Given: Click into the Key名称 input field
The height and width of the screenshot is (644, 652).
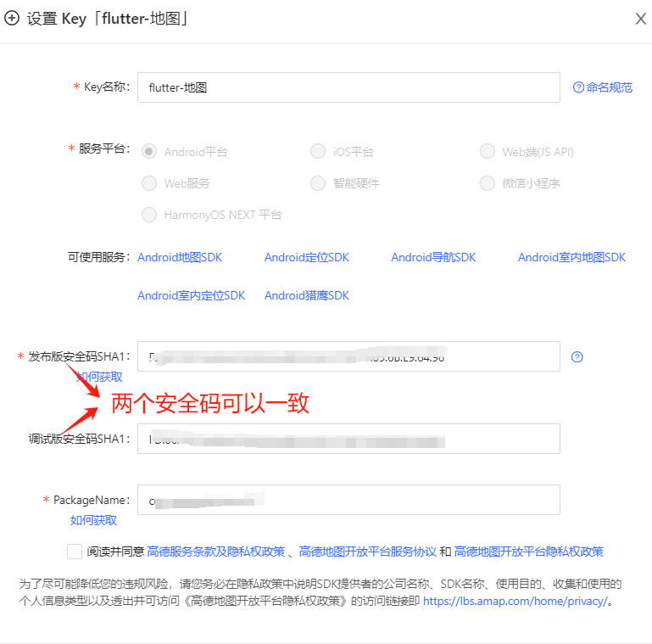Looking at the screenshot, I should tap(348, 87).
